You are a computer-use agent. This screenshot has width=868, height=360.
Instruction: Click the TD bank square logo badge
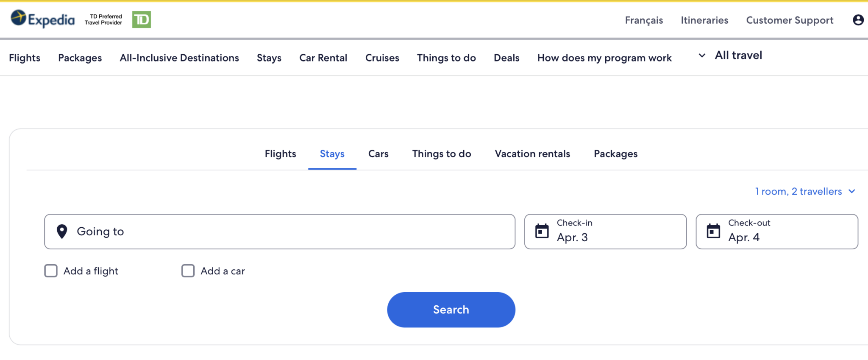coord(141,20)
